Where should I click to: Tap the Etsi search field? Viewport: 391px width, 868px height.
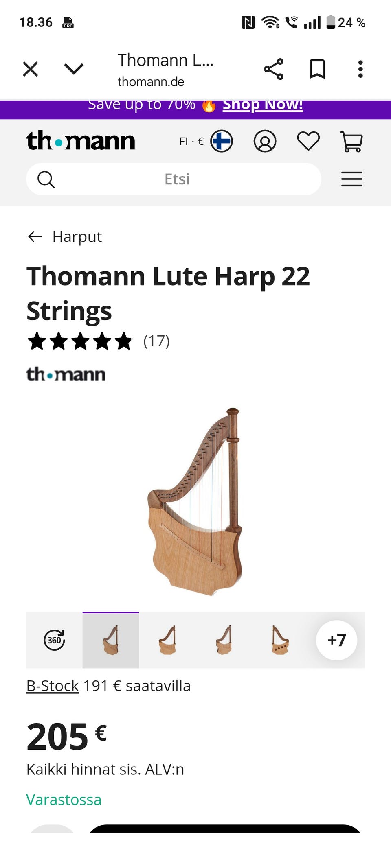click(177, 179)
